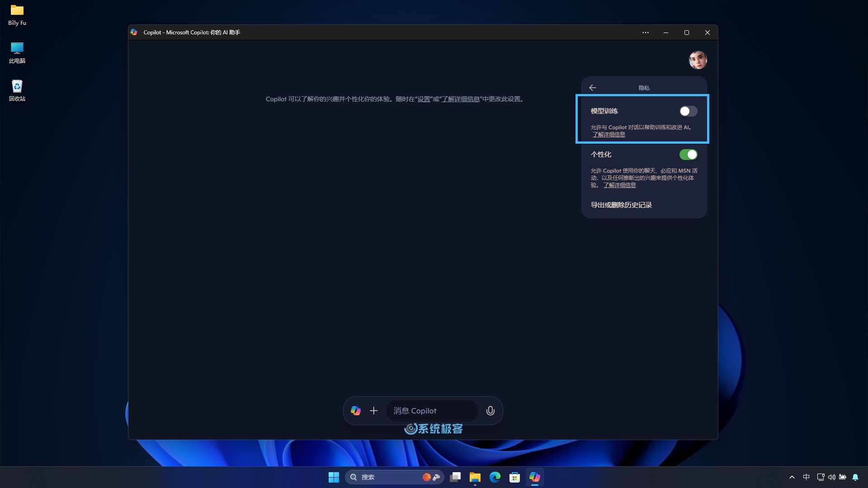Image resolution: width=868 pixels, height=488 pixels.
Task: Click the taskbar 搜索 box
Action: tap(394, 477)
